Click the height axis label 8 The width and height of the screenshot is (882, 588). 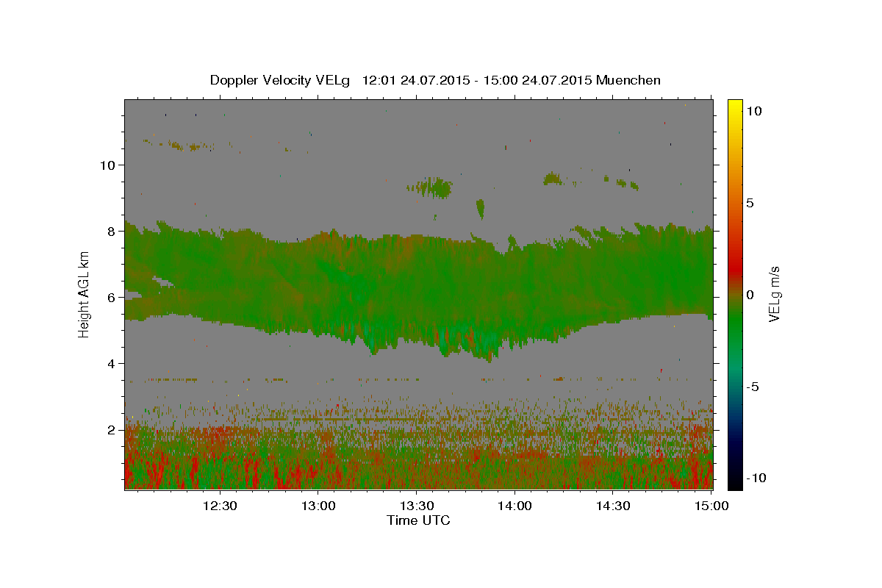click(x=110, y=232)
